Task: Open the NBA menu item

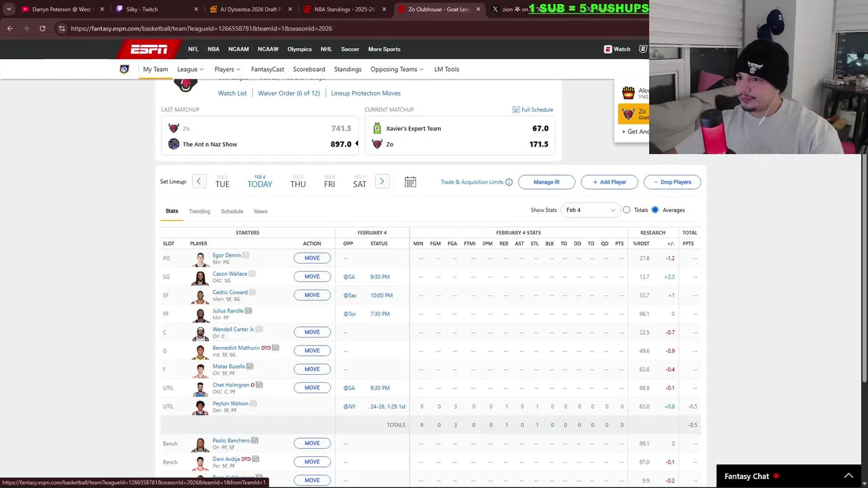Action: click(214, 49)
